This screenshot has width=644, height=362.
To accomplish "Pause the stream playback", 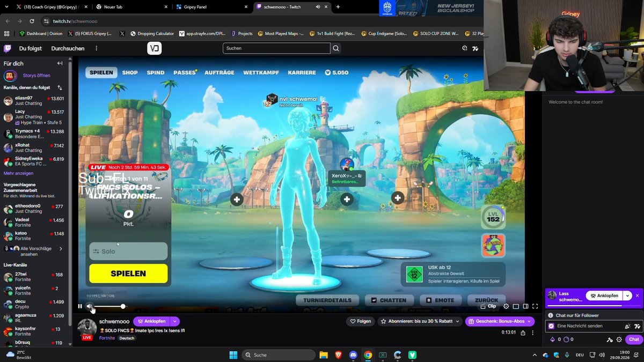I will (x=80, y=306).
